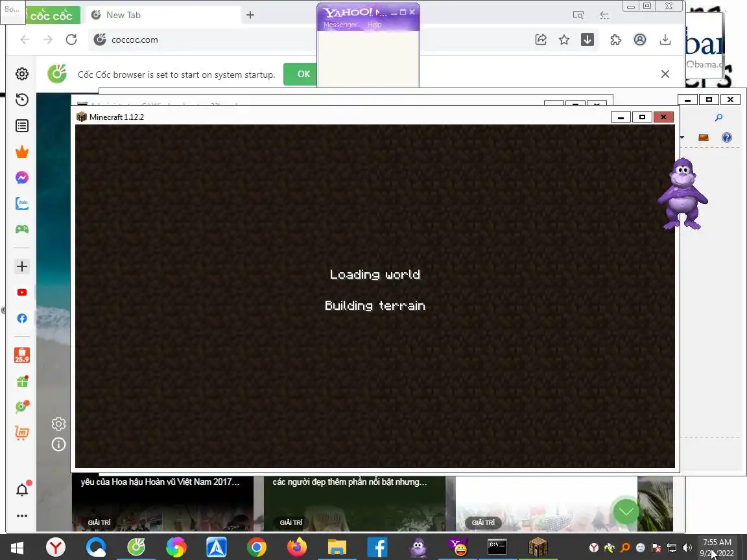Open reading list icon in Coc Coc sidebar
The image size is (747, 560).
[22, 126]
